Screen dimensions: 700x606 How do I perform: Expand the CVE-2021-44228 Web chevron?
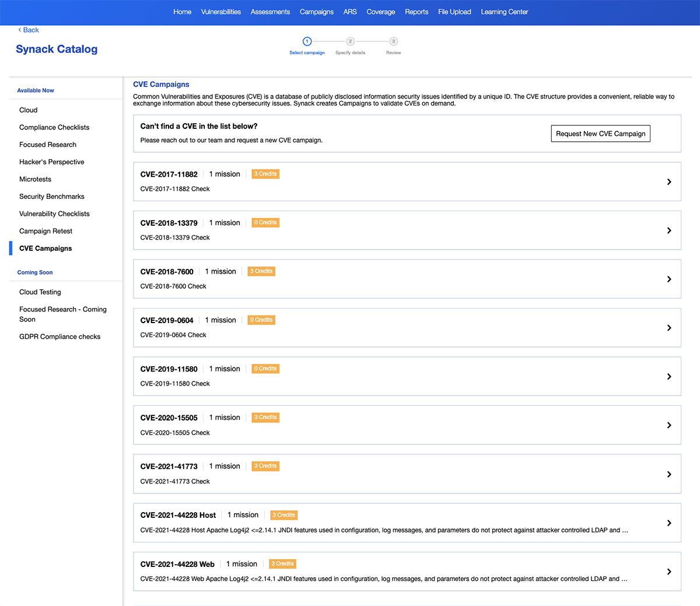669,572
